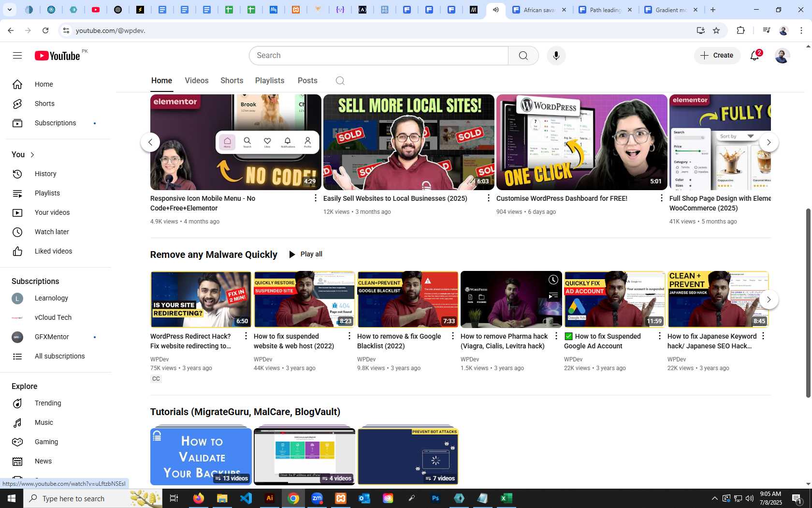Bookmark this page with star icon
812x508 pixels.
[716, 30]
